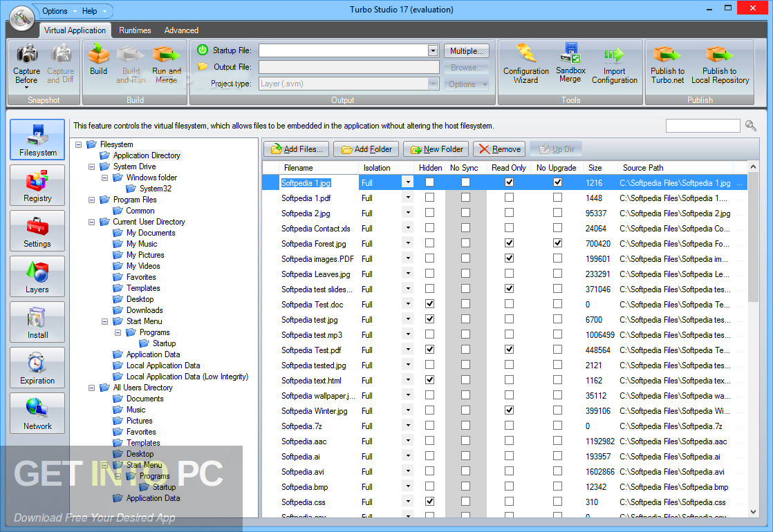
Task: Open Isolation dropdown for Softpedia Contact.xls
Action: click(408, 228)
